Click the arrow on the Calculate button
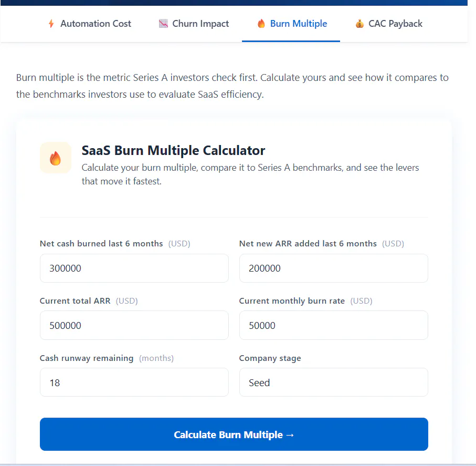This screenshot has height=466, width=476. 290,435
